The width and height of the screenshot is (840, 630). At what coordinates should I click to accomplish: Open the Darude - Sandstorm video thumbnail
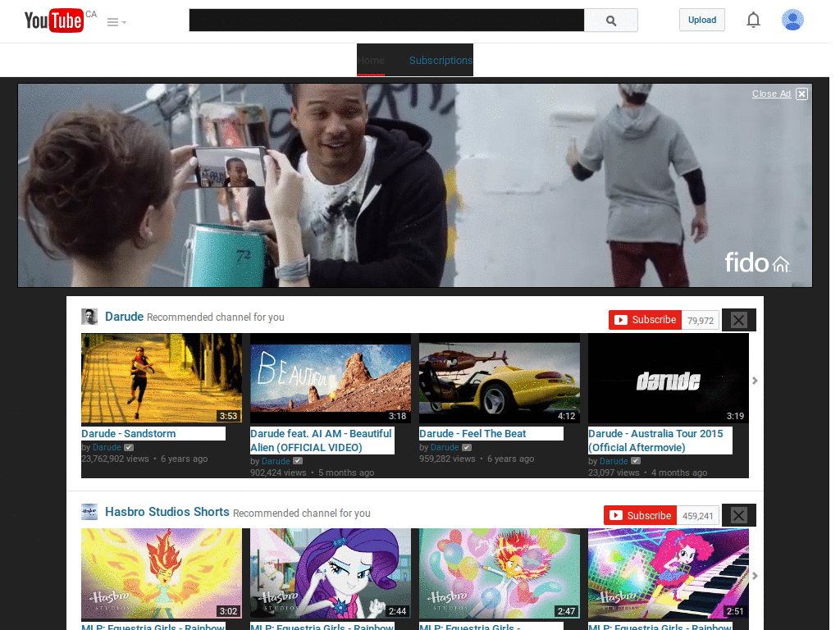pyautogui.click(x=162, y=378)
